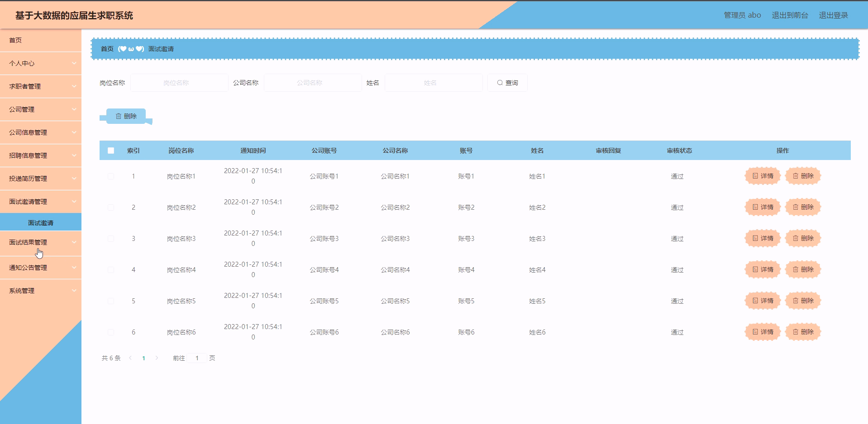
Task: Click page number 1 in the pagination
Action: 144,358
